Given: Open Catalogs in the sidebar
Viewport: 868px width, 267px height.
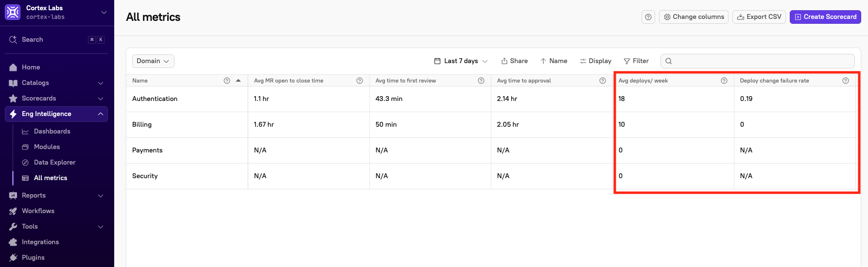Looking at the screenshot, I should click(x=35, y=83).
